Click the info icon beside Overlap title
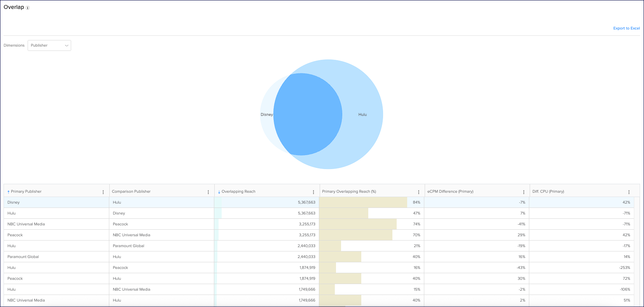 28,8
